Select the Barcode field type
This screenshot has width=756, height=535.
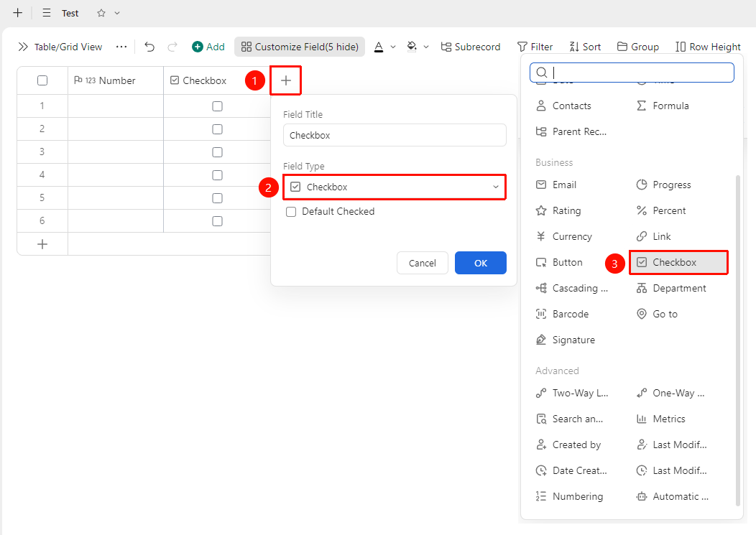point(562,315)
